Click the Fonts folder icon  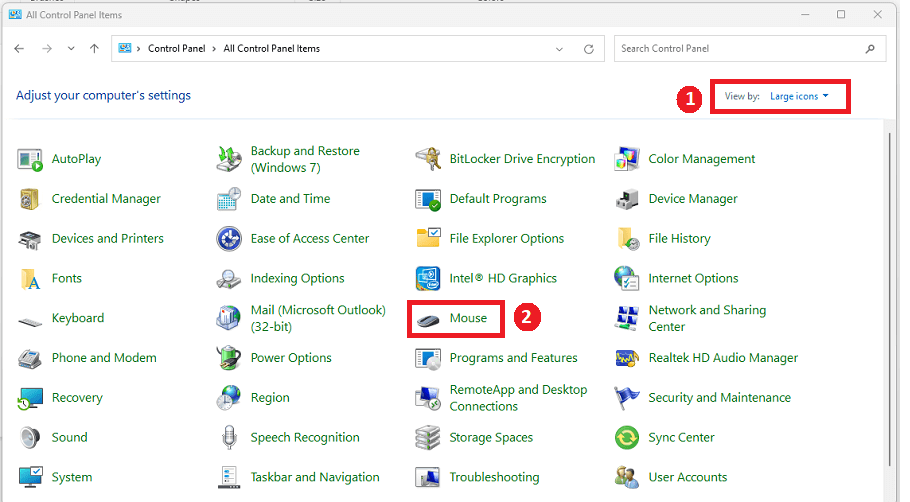30,279
